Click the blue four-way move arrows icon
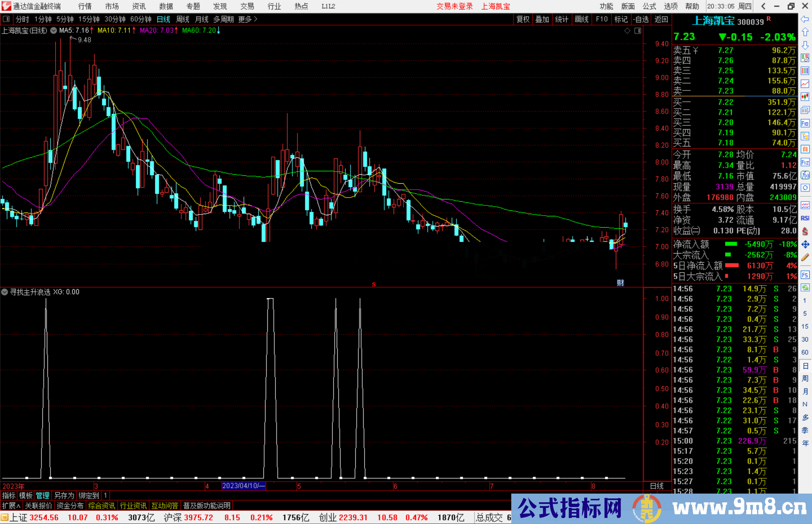This screenshot has width=812, height=524. 805,245
